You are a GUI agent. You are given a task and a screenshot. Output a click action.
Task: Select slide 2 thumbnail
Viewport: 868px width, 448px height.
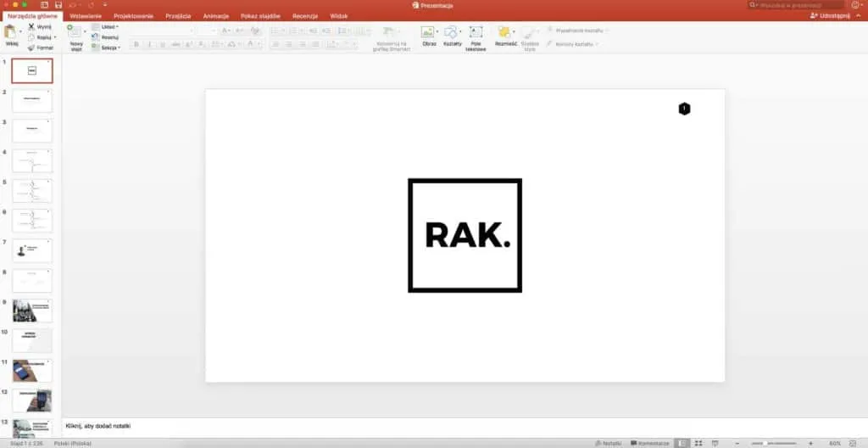(x=32, y=100)
